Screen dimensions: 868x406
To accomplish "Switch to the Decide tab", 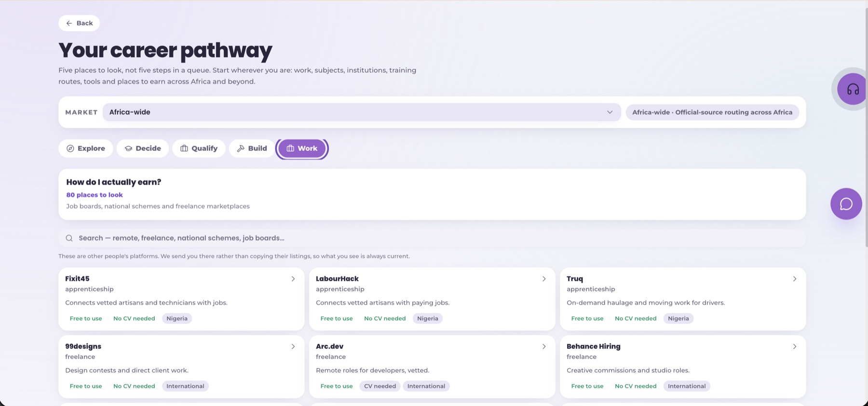I will click(143, 149).
